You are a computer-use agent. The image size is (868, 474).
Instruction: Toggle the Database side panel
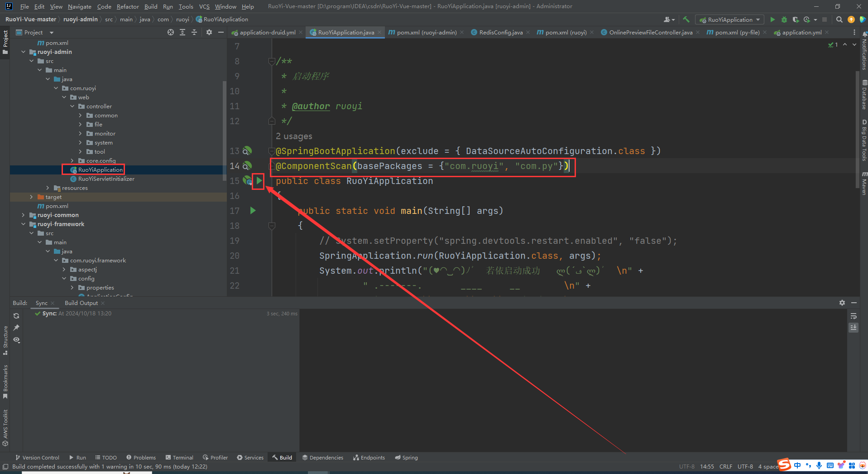click(864, 95)
